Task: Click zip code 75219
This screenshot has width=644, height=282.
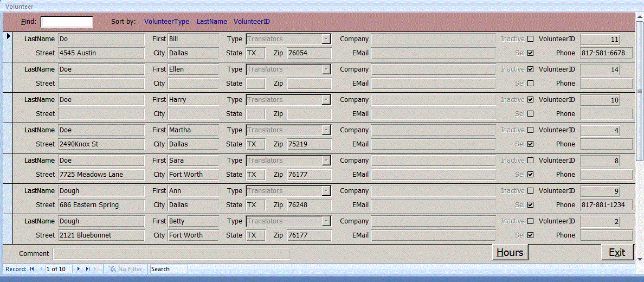Action: (x=309, y=144)
